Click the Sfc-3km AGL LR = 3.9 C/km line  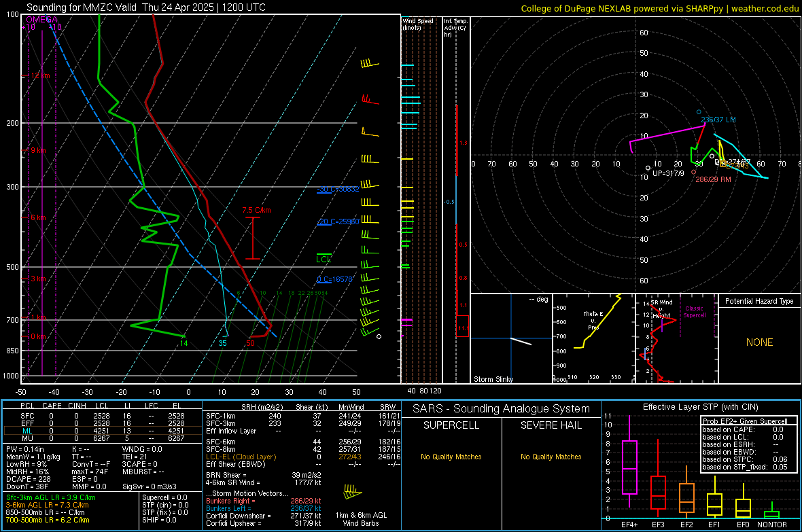point(51,497)
